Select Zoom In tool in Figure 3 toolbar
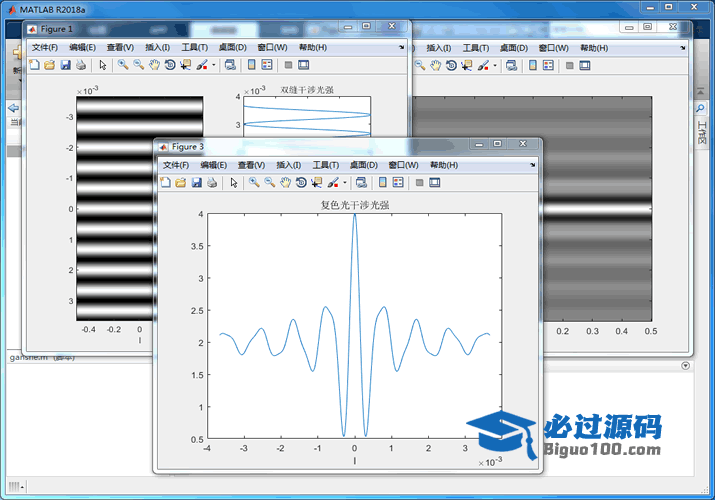This screenshot has width=715, height=500. [254, 183]
